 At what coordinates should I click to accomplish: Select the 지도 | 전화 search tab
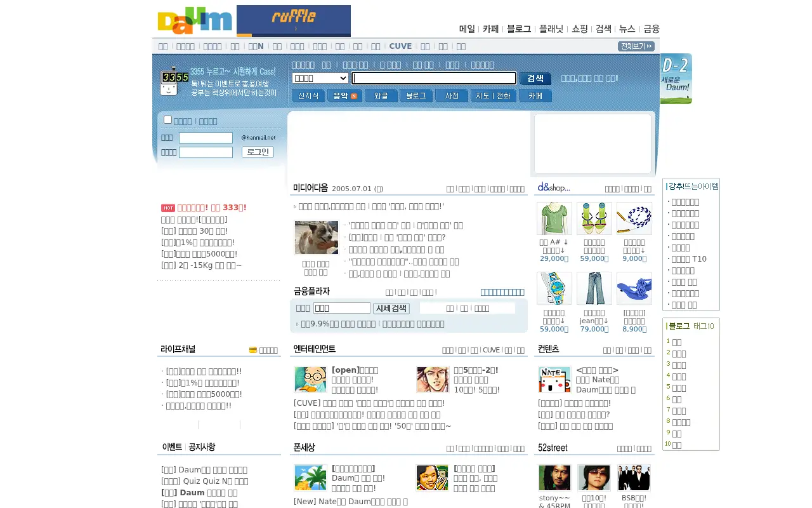(494, 96)
